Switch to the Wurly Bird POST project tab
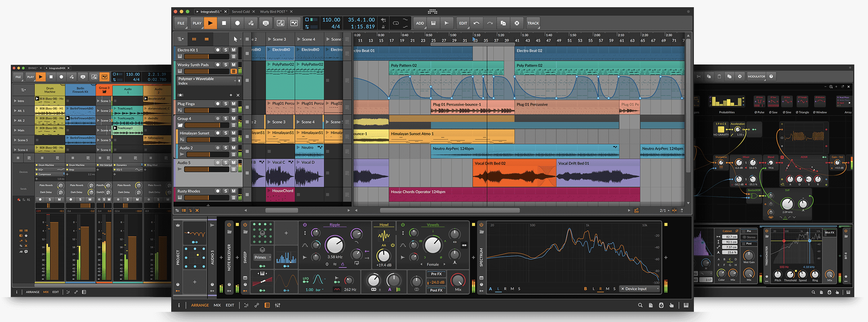This screenshot has height=322, width=868. pos(274,12)
